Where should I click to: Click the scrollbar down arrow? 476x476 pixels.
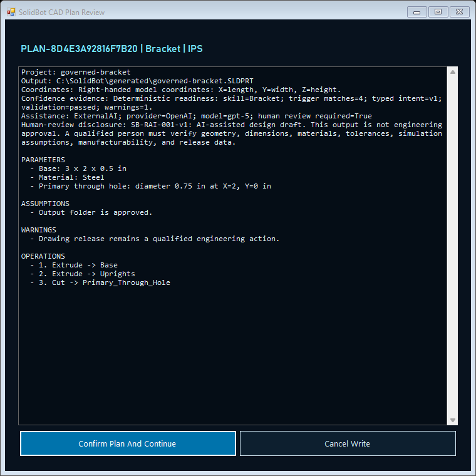(x=453, y=420)
